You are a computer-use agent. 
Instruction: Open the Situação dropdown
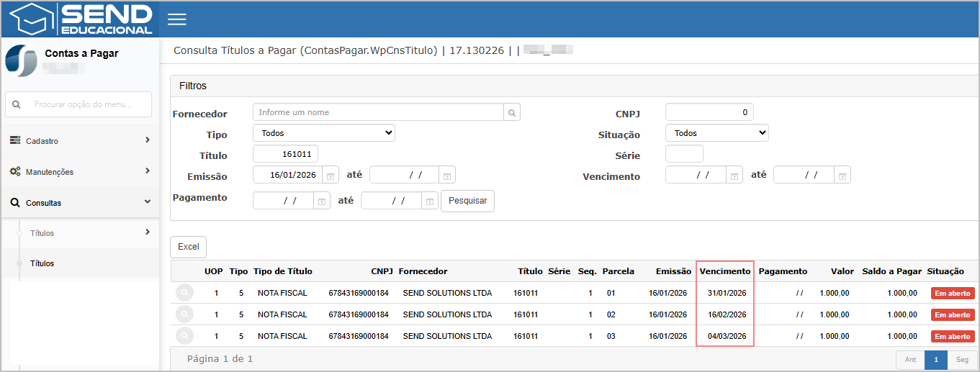(x=716, y=133)
